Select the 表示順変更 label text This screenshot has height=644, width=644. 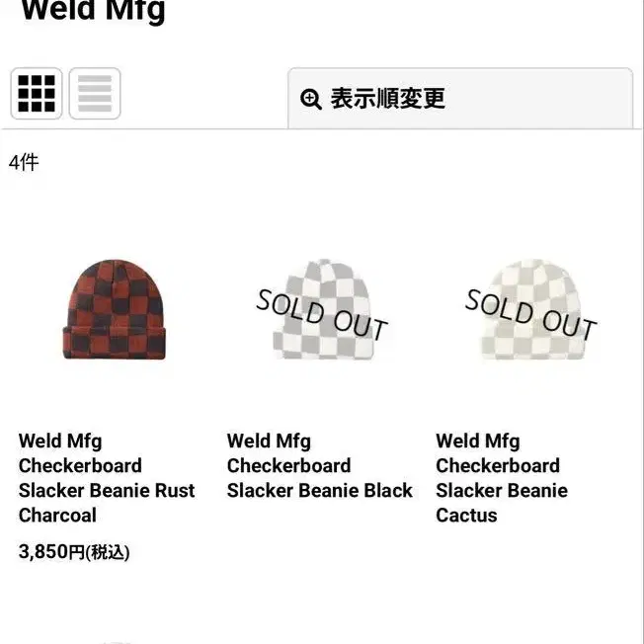click(x=388, y=99)
